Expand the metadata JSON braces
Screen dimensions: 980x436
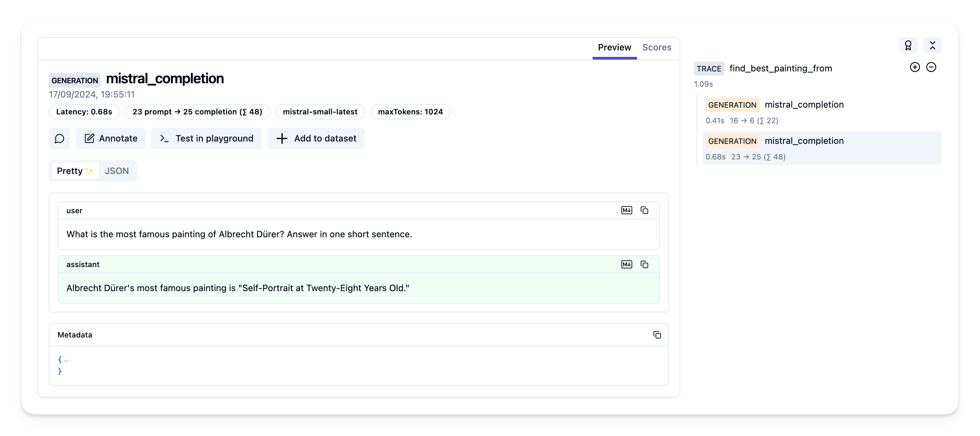[66, 360]
